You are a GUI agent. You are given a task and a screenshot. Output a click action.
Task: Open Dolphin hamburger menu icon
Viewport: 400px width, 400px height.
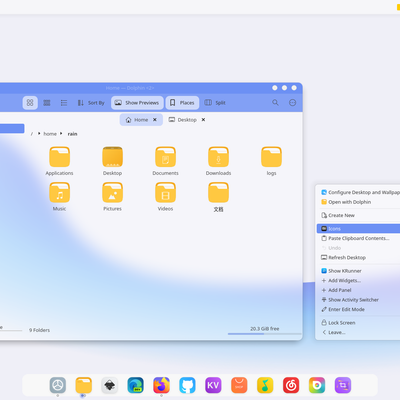point(292,103)
